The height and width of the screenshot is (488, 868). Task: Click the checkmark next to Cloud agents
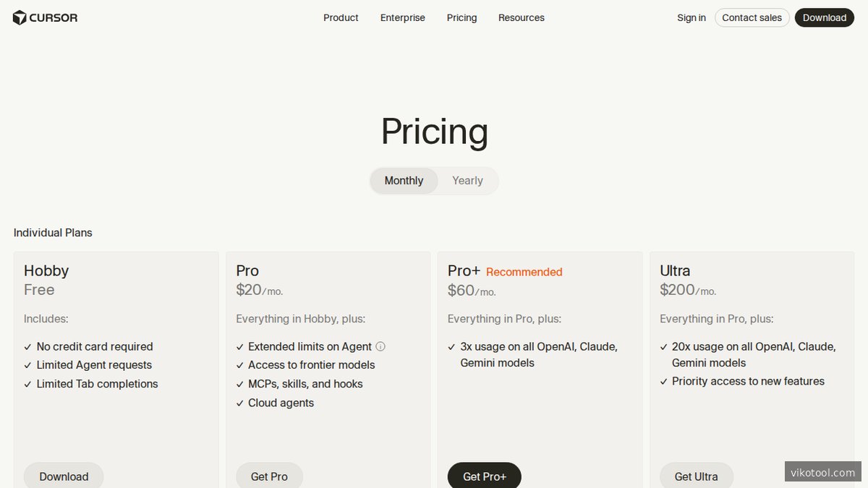coord(239,403)
